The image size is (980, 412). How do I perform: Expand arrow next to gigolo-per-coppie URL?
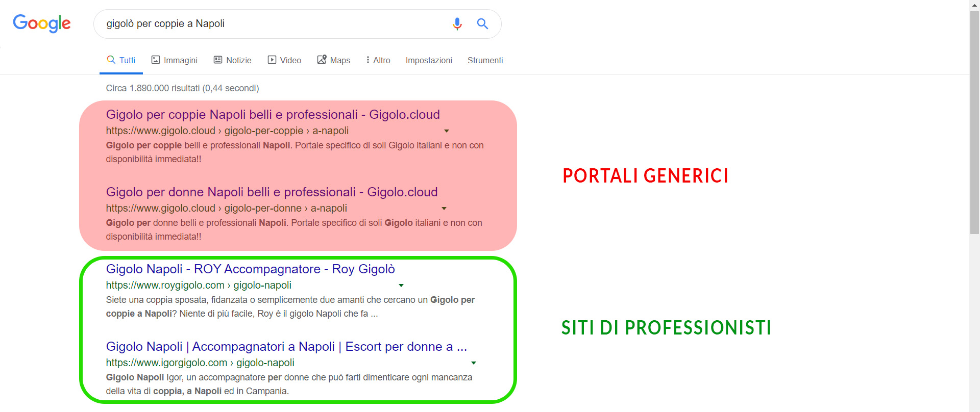(447, 131)
